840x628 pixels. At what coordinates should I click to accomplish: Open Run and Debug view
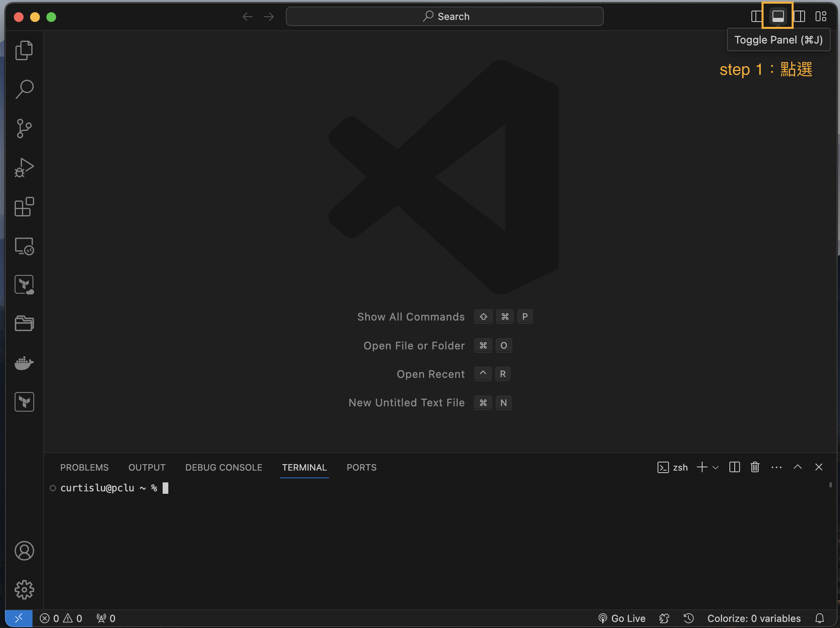[x=24, y=168]
